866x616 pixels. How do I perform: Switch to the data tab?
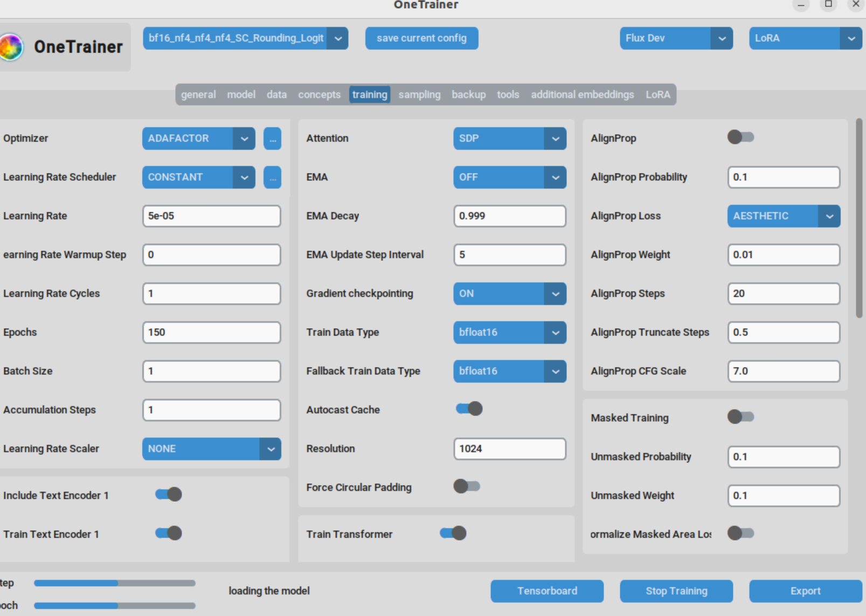click(276, 94)
